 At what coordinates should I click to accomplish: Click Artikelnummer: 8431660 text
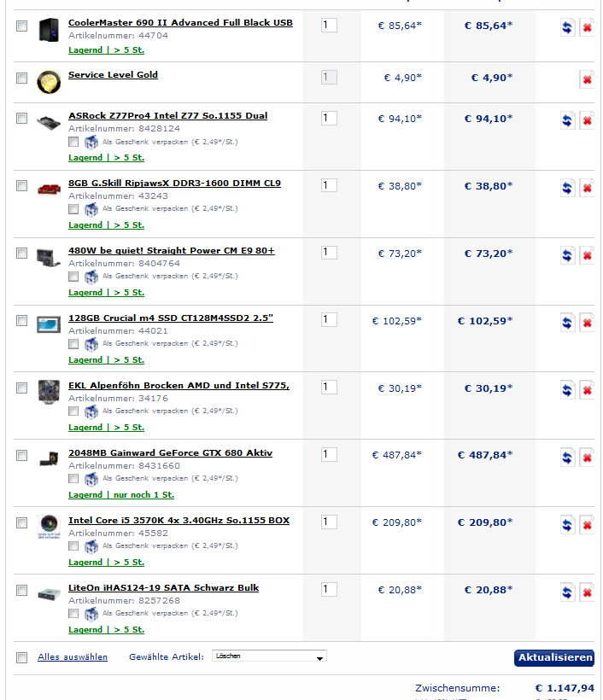124,466
